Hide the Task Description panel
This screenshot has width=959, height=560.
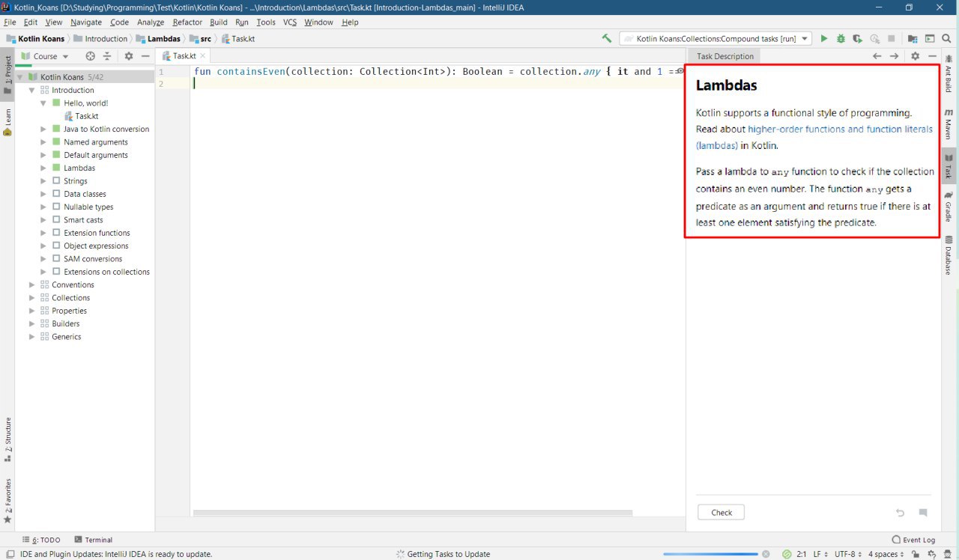tap(932, 56)
